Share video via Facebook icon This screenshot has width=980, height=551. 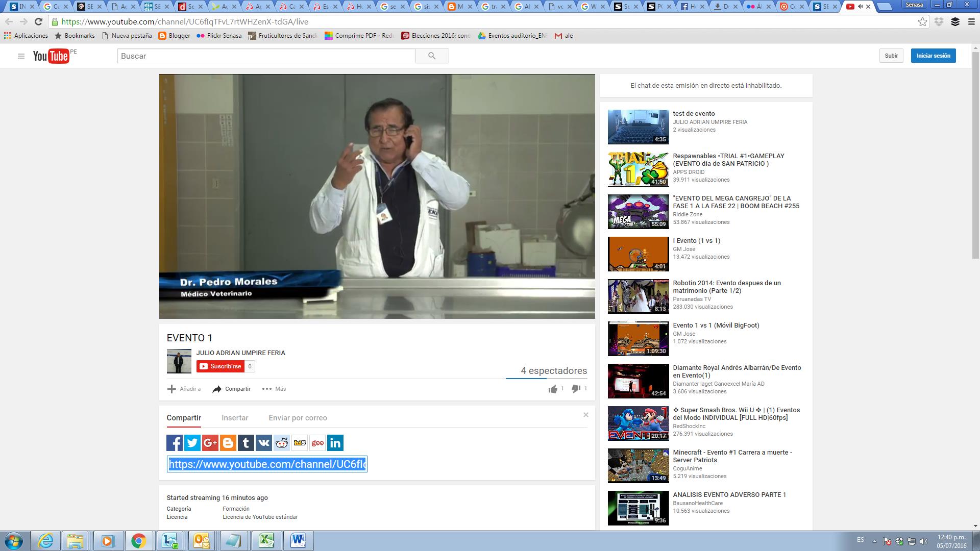coord(175,443)
